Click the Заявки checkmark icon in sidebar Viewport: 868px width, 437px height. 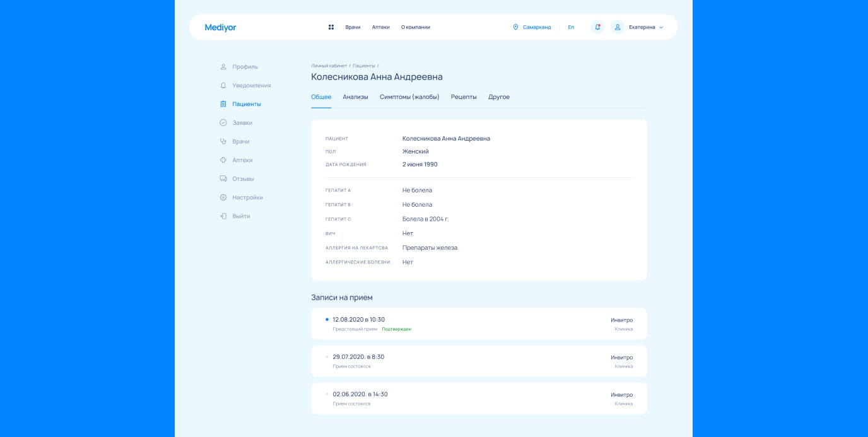point(223,123)
